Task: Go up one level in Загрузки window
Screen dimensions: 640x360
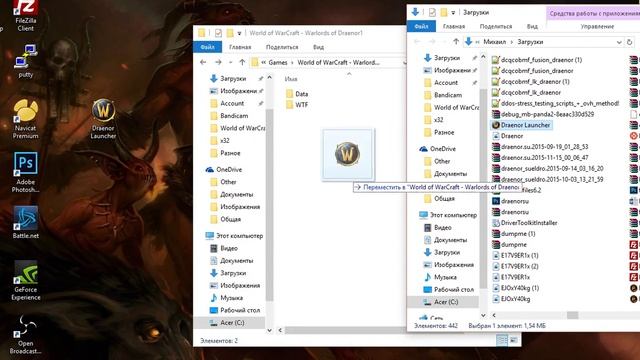Action: click(x=456, y=41)
